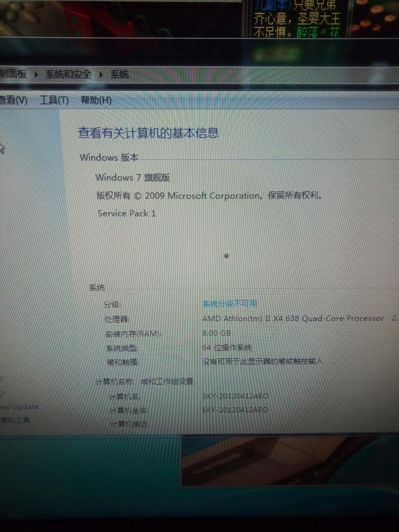Click the 计算机全名 label

pyautogui.click(x=128, y=411)
